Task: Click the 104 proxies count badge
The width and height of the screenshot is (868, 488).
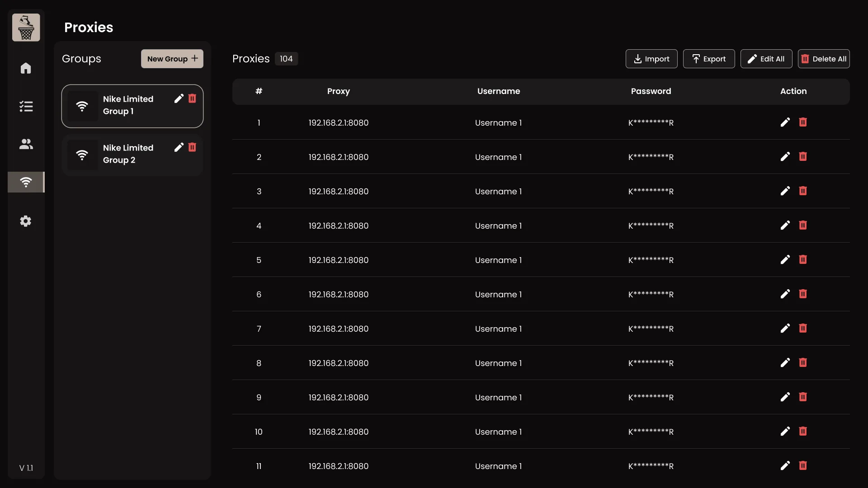Action: pyautogui.click(x=286, y=59)
